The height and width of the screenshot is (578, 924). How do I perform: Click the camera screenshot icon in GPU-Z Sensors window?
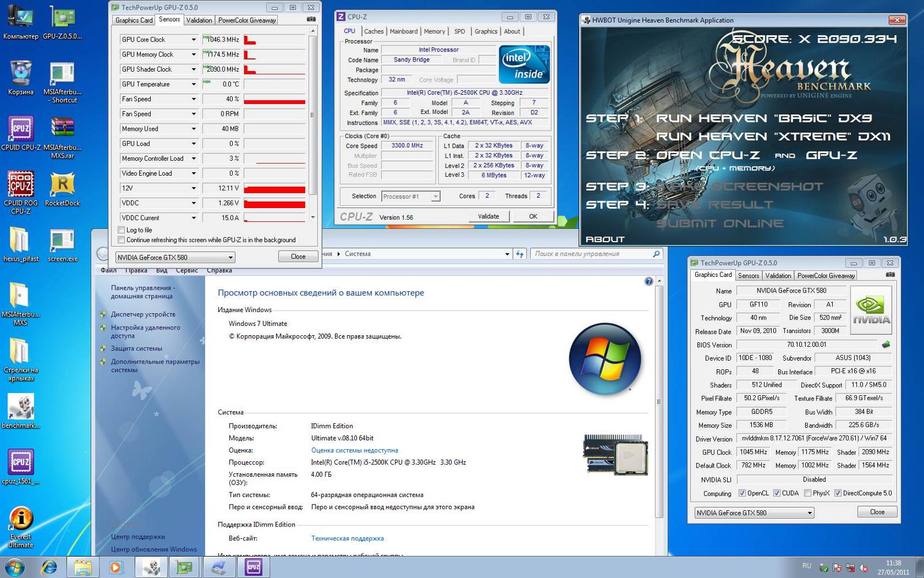click(311, 20)
